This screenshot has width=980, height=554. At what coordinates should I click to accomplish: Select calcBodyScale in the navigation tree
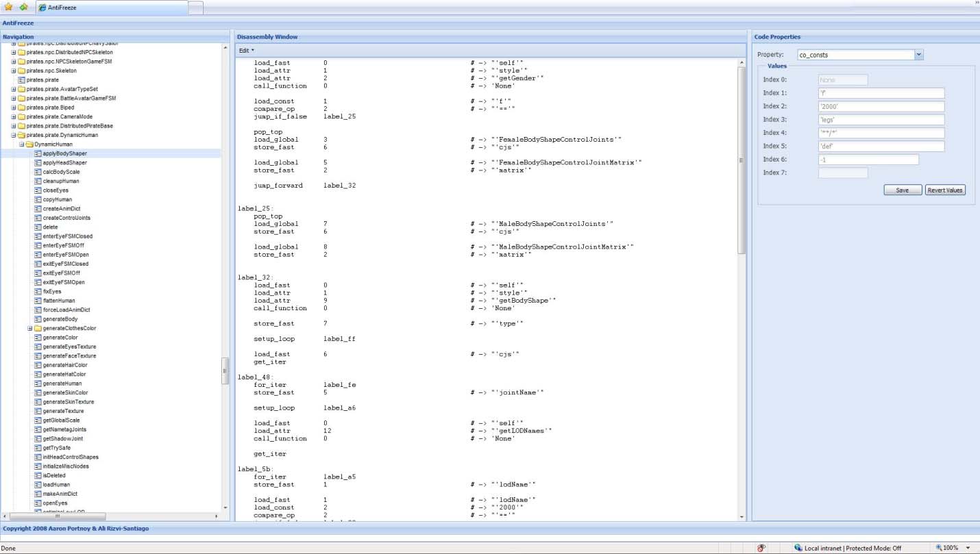pos(61,172)
